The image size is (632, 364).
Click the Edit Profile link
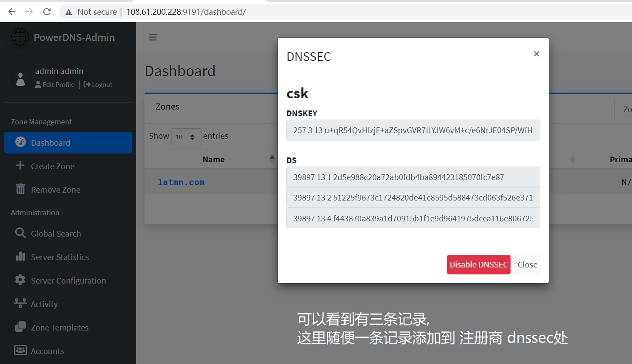tap(55, 85)
